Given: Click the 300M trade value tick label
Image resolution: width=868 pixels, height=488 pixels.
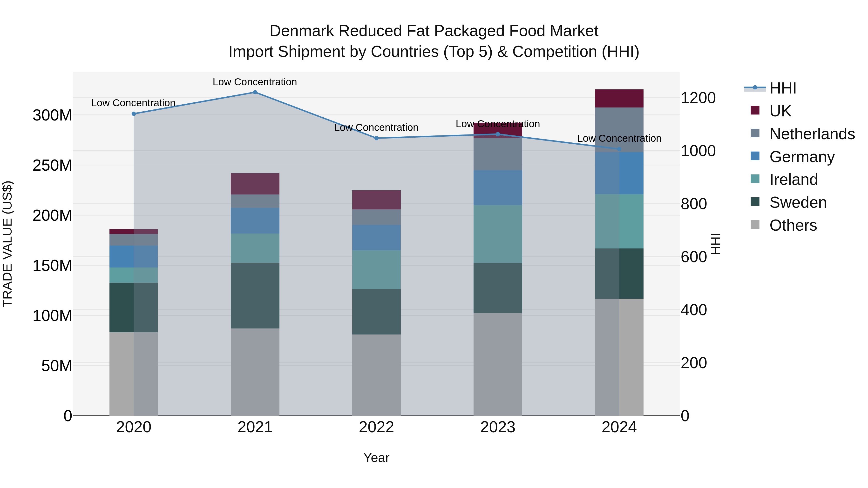Looking at the screenshot, I should click(x=52, y=115).
